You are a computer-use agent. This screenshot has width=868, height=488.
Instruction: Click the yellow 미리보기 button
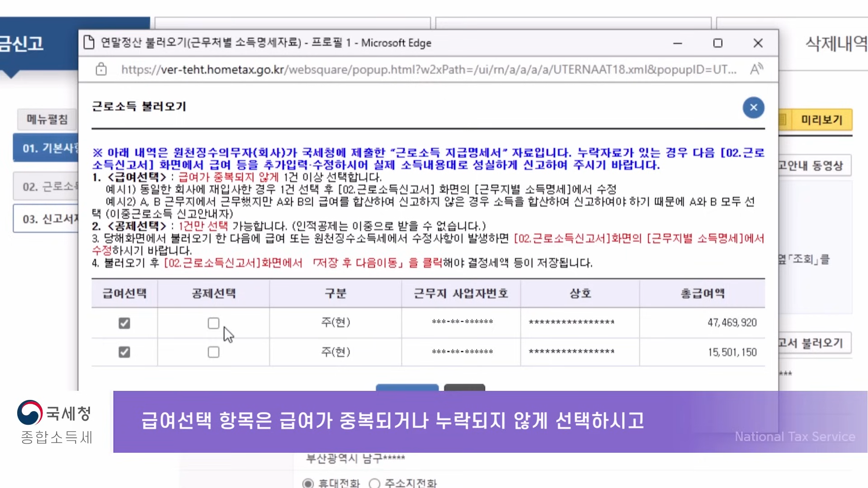pos(821,120)
